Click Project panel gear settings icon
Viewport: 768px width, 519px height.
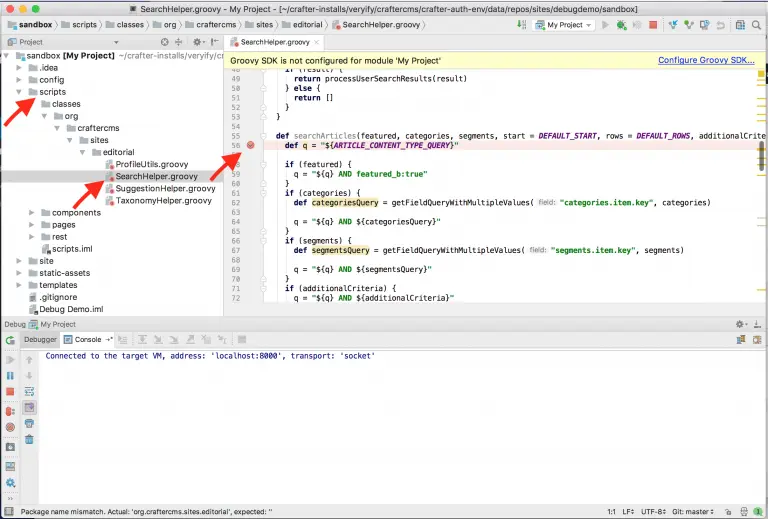coord(197,42)
